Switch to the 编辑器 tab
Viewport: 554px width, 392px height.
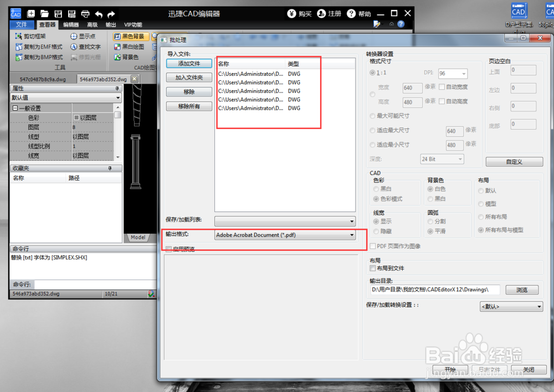tap(71, 25)
